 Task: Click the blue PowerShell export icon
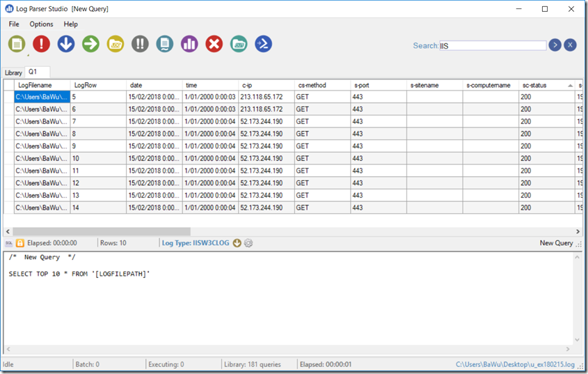[263, 44]
